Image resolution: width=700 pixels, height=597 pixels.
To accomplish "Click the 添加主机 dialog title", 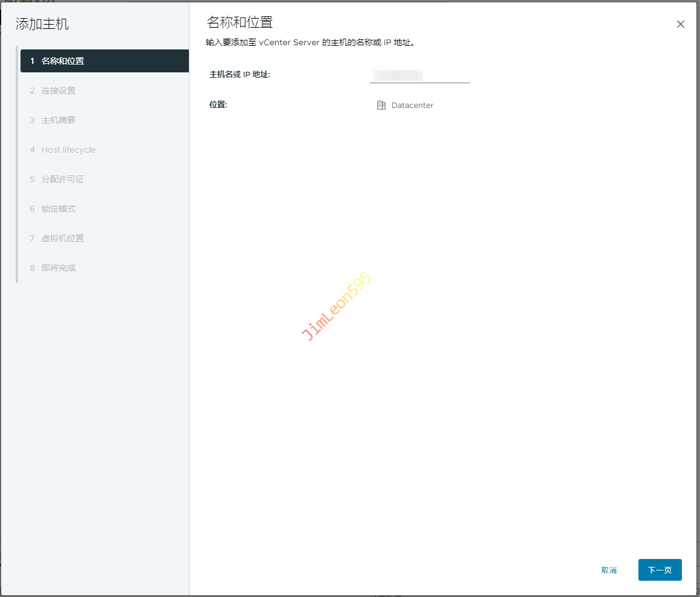I will point(42,24).
